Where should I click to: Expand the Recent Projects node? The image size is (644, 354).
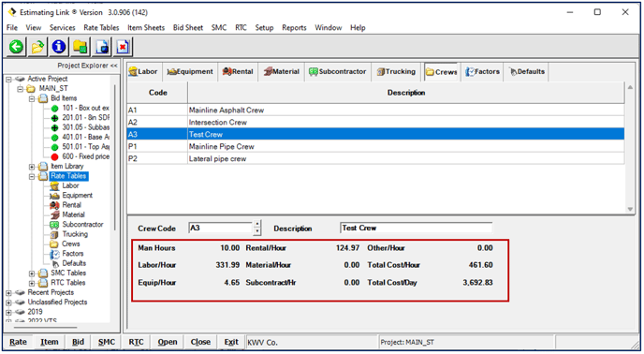click(8, 293)
